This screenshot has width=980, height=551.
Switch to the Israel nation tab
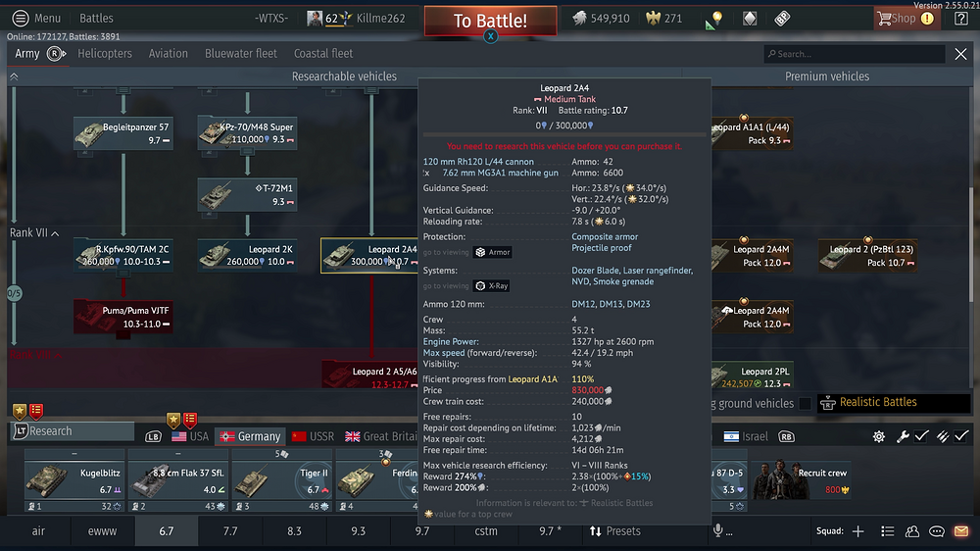click(x=746, y=436)
